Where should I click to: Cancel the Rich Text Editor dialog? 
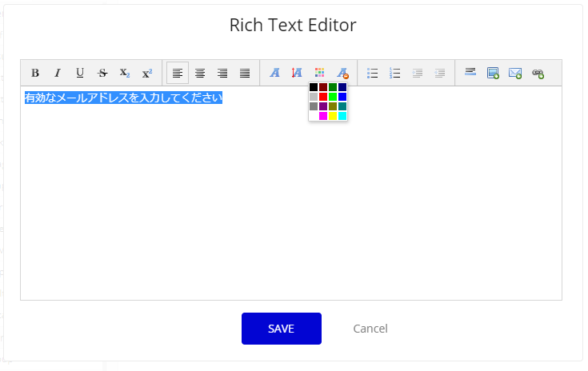click(x=370, y=329)
